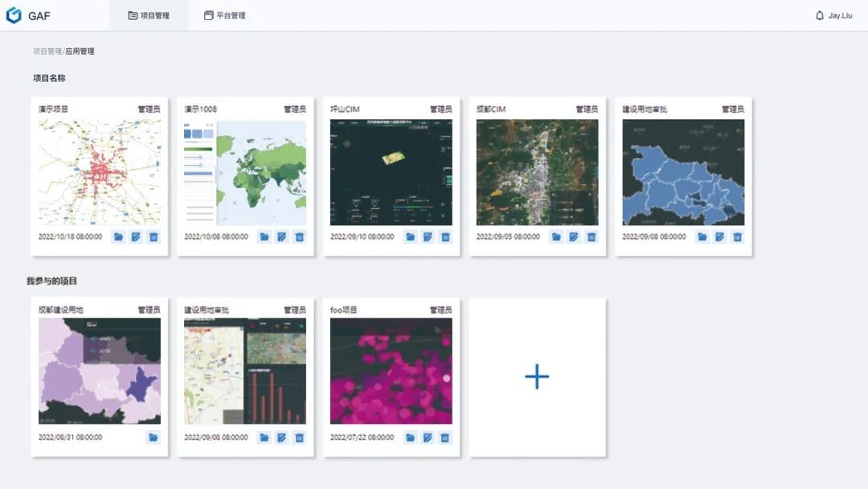Image resolution: width=868 pixels, height=489 pixels.
Task: Switch to 平台管理 tab
Action: tap(225, 15)
